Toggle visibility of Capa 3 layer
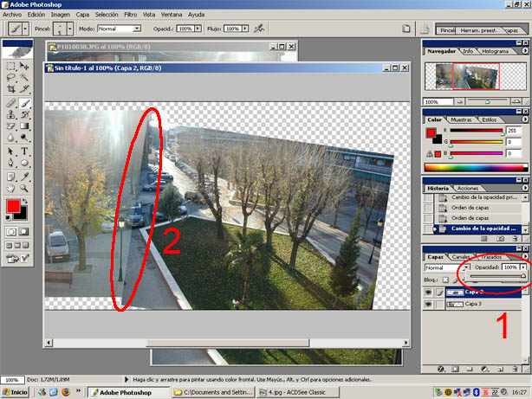 [430, 305]
